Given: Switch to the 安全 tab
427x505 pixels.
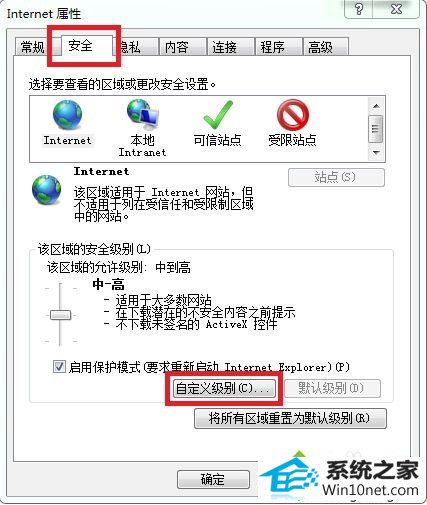Looking at the screenshot, I should (80, 45).
